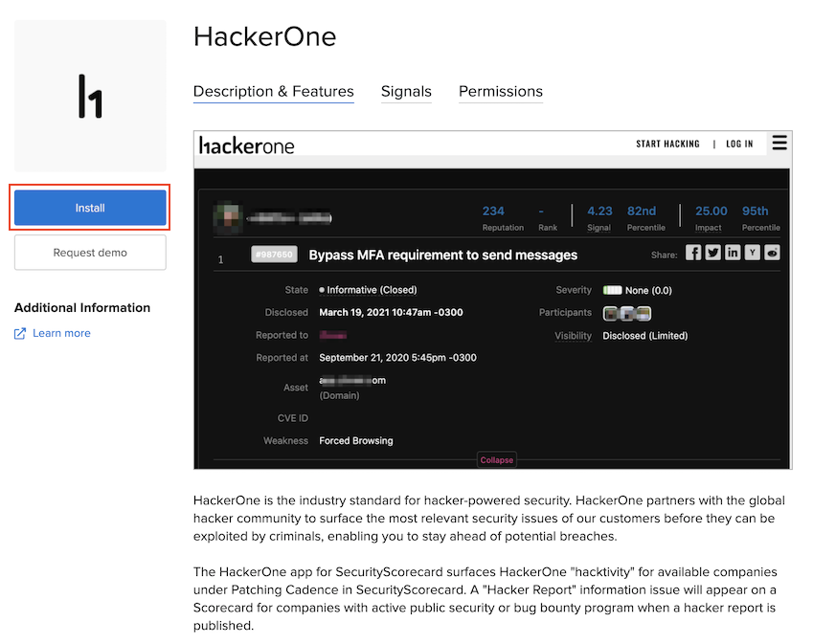This screenshot has width=813, height=644.
Task: Share the report via Hacker News Y icon
Action: point(753,253)
